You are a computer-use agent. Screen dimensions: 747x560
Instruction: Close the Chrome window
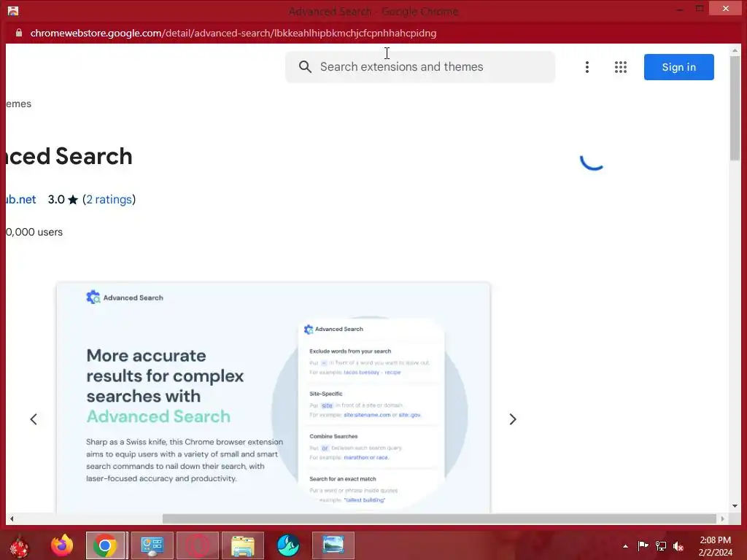pyautogui.click(x=726, y=8)
